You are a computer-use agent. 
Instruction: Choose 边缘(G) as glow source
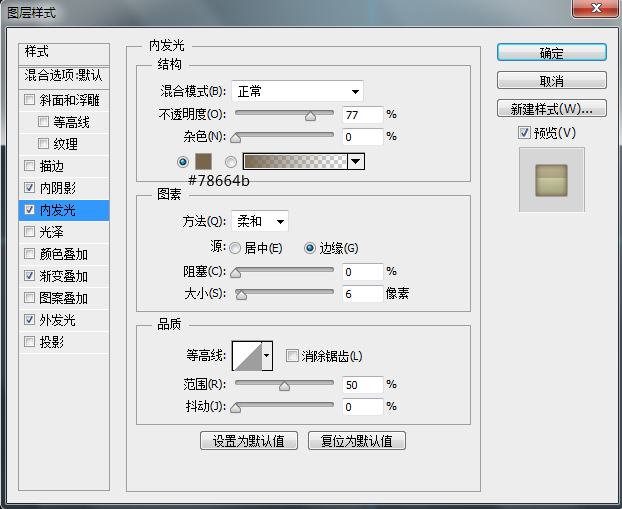click(x=309, y=248)
